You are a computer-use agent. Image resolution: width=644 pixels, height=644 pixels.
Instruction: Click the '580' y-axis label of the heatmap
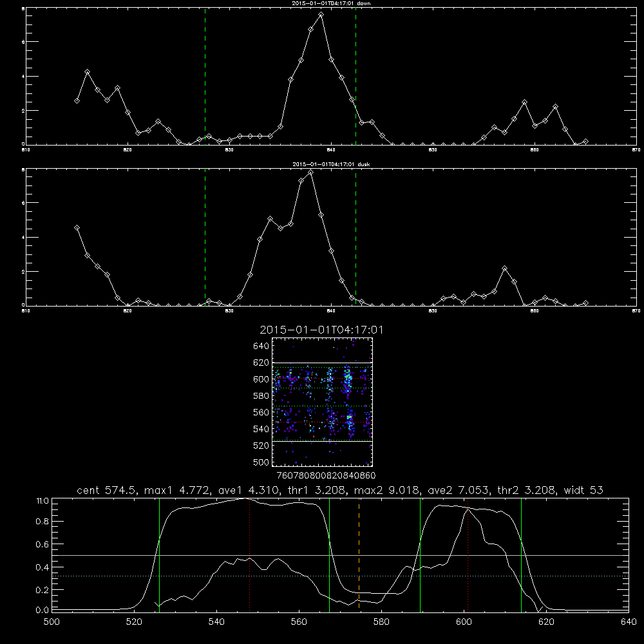(x=261, y=396)
